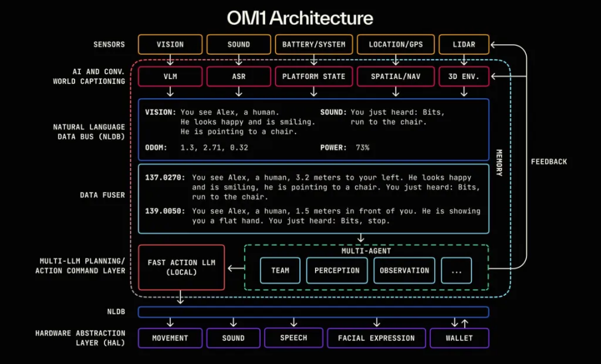Select the PERCEPTION agent box

pyautogui.click(x=336, y=270)
